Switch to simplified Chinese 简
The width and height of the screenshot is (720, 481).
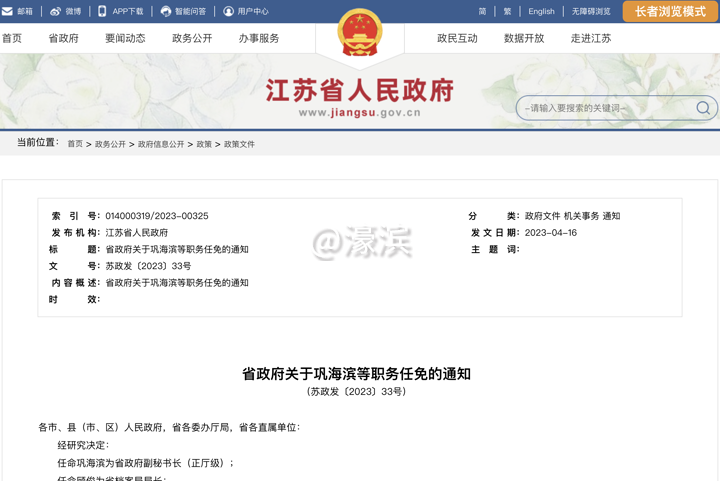(483, 11)
